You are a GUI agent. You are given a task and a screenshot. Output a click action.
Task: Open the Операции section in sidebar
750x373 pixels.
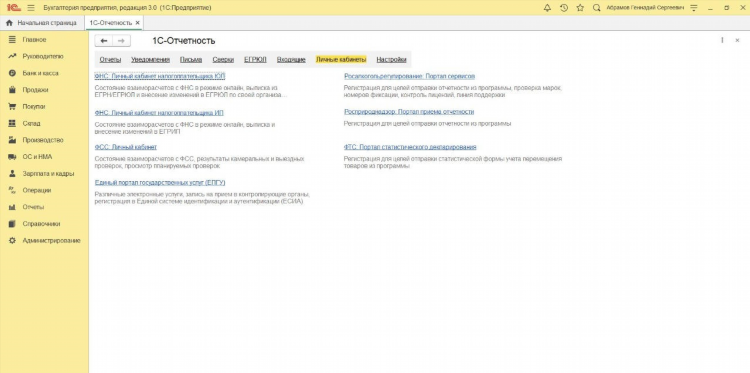(37, 190)
